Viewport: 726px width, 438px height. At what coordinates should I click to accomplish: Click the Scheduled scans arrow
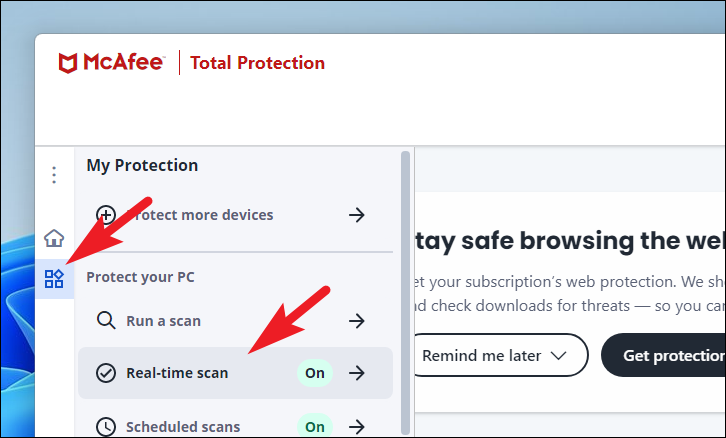(x=357, y=426)
